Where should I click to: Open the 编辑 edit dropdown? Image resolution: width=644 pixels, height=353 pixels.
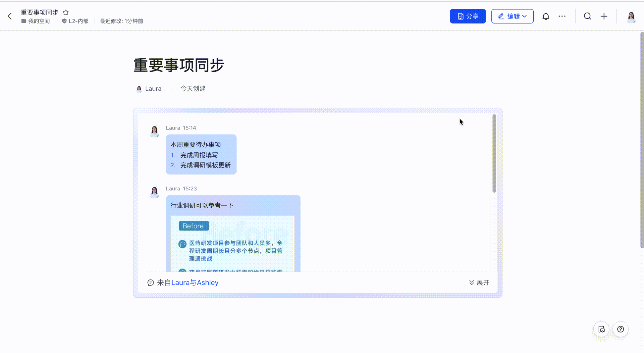pyautogui.click(x=512, y=16)
